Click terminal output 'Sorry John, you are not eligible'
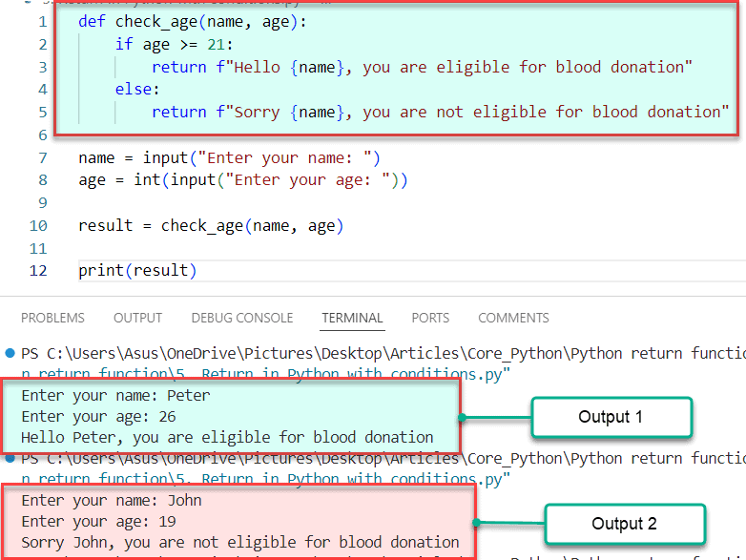Image resolution: width=746 pixels, height=560 pixels. tap(240, 543)
